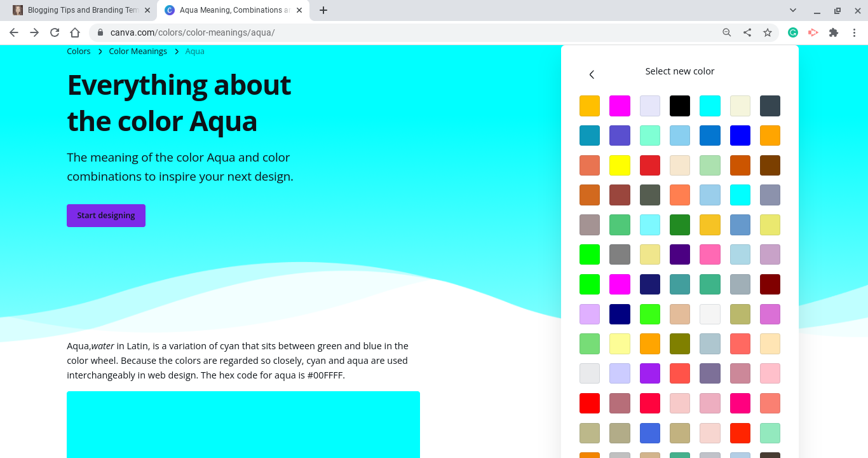Select the vivid purple swatch next to tomato red
The width and height of the screenshot is (868, 458).
650,373
